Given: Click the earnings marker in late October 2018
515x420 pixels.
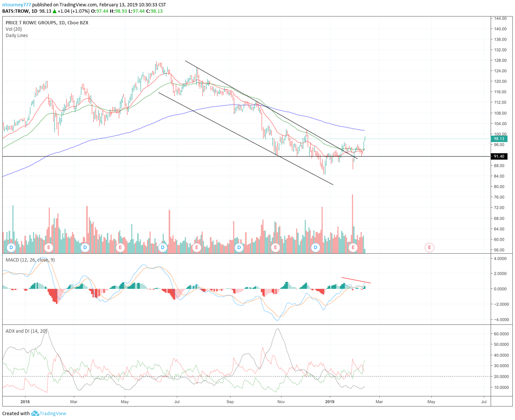Looking at the screenshot, I should pyautogui.click(x=275, y=247).
